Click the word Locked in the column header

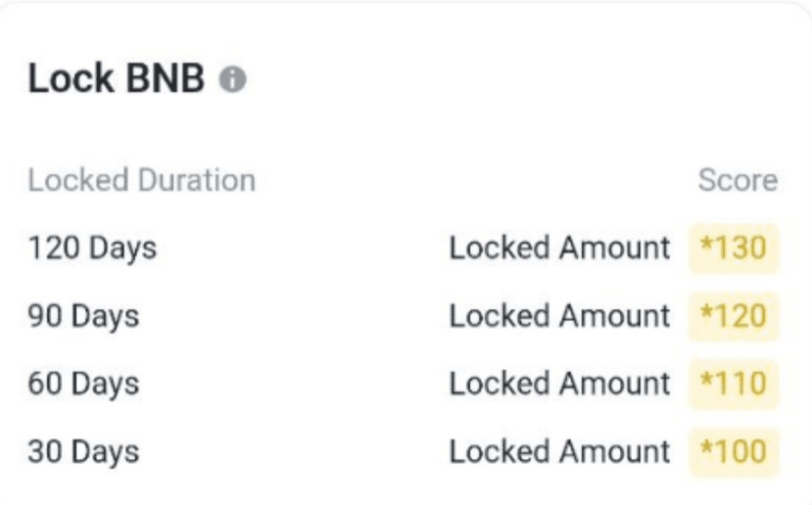coord(74,181)
